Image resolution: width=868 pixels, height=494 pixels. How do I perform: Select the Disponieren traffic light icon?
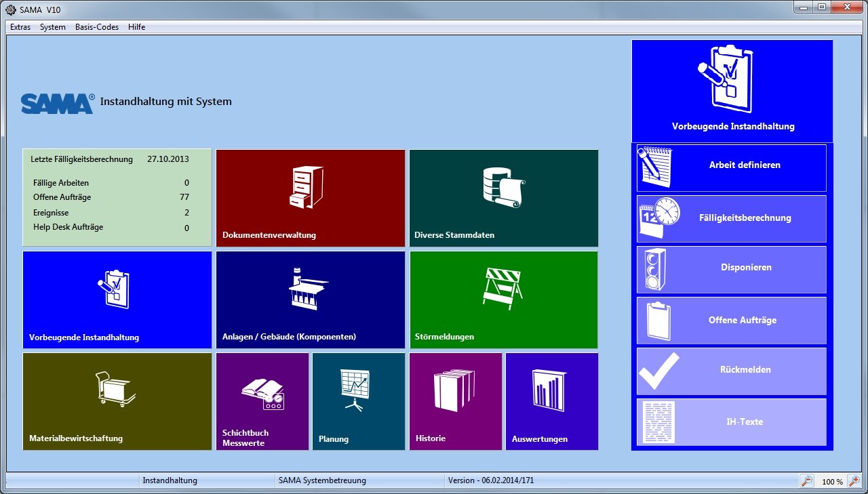coord(656,269)
